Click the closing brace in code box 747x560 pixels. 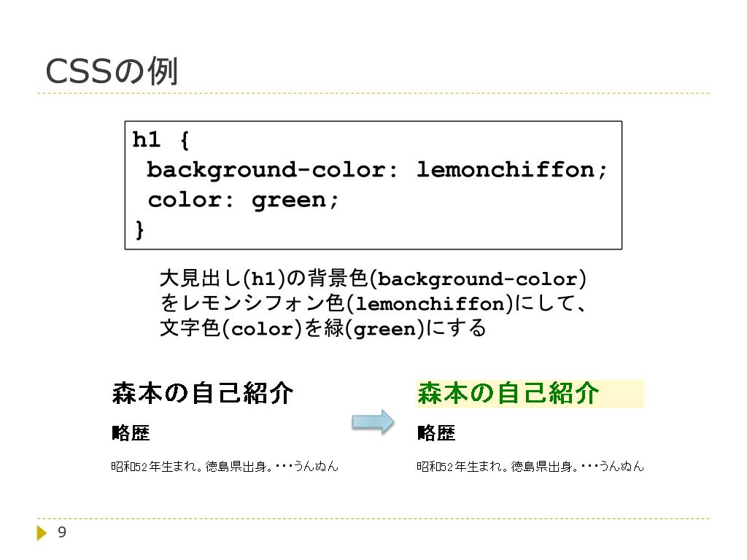coord(139,230)
